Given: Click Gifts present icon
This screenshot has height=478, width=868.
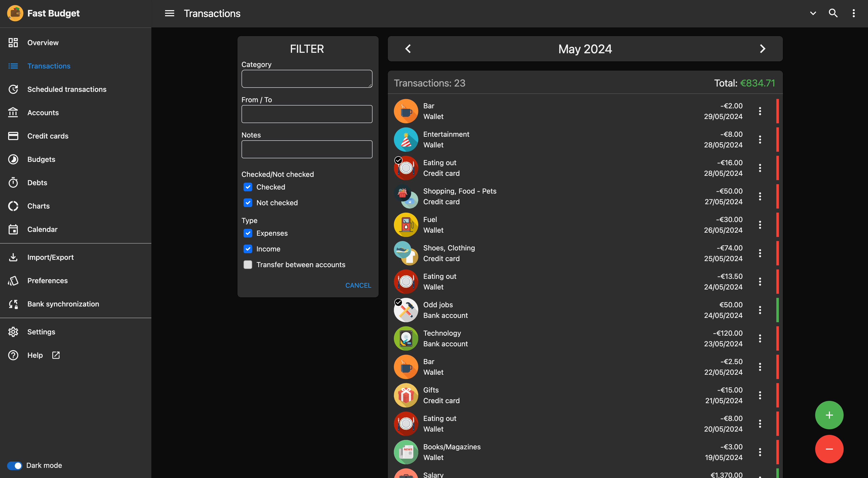Looking at the screenshot, I should (406, 395).
